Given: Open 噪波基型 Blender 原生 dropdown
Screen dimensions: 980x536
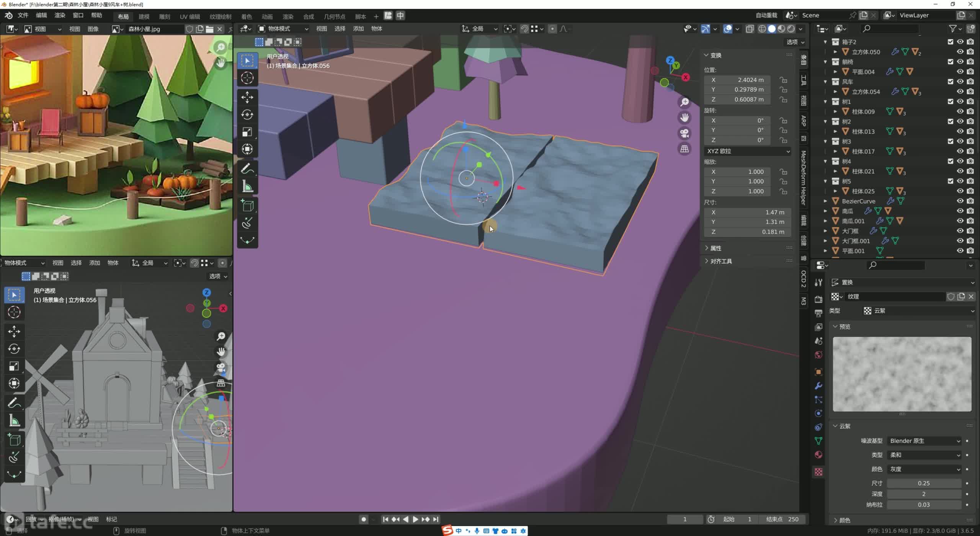Looking at the screenshot, I should [925, 441].
